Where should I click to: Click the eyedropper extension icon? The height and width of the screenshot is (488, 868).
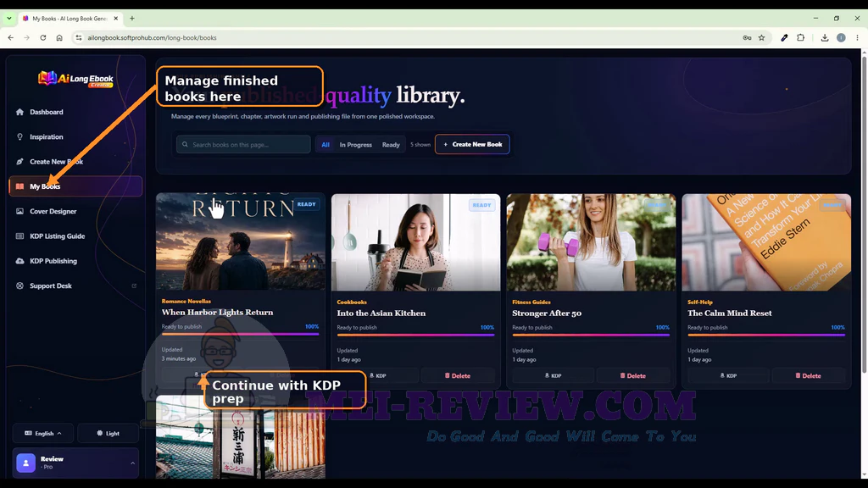click(x=784, y=37)
